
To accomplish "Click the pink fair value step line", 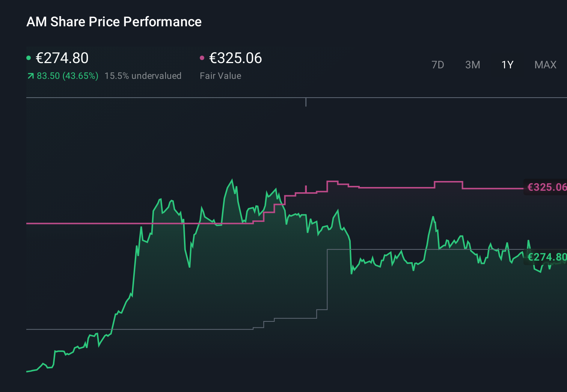I will 394,187.
